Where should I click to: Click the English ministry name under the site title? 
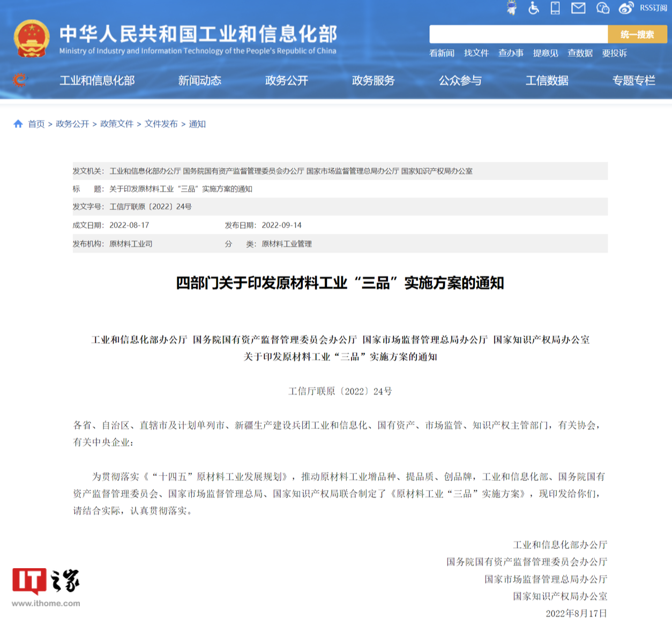click(x=198, y=51)
